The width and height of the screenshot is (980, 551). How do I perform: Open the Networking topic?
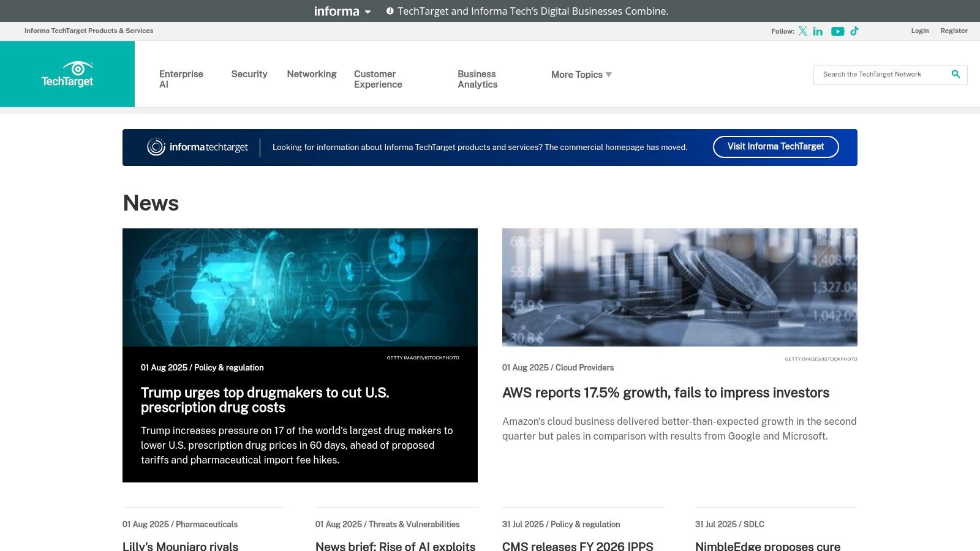(x=312, y=74)
